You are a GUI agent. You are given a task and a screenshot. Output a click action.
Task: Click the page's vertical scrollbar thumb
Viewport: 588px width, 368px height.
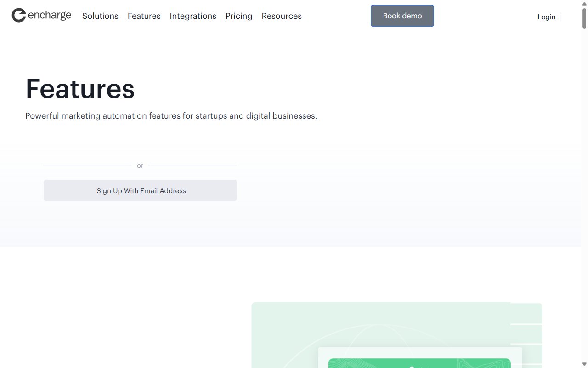pyautogui.click(x=584, y=18)
